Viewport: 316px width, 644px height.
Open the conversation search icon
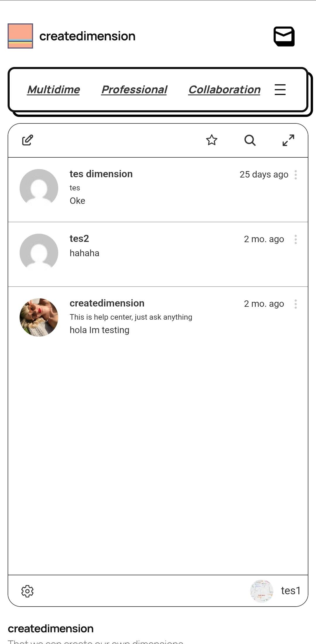[x=250, y=140]
